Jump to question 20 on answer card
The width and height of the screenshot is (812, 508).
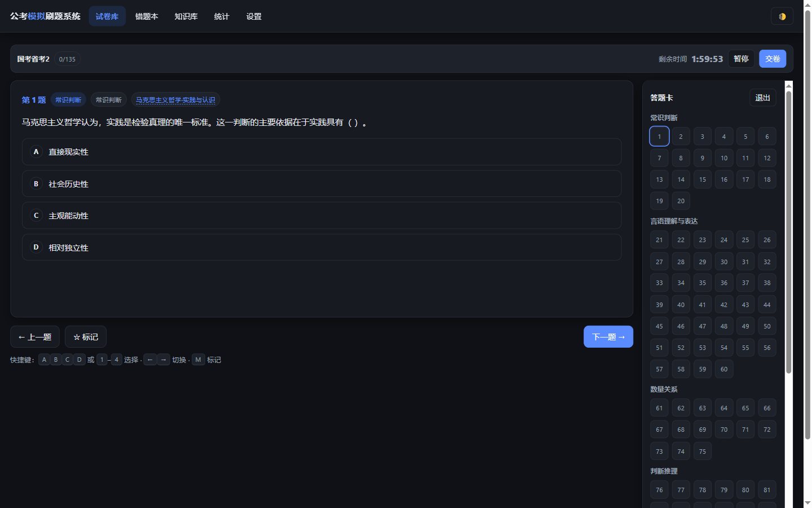681,201
